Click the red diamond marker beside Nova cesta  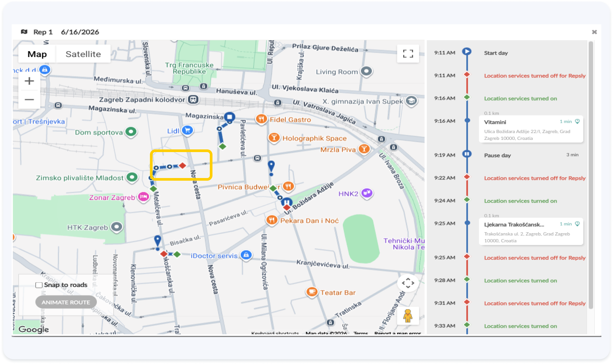pos(182,166)
